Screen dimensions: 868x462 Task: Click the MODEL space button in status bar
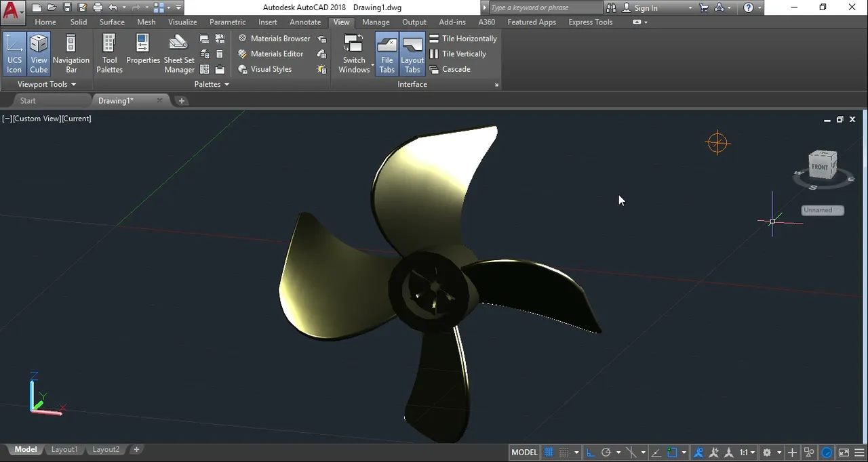(524, 453)
